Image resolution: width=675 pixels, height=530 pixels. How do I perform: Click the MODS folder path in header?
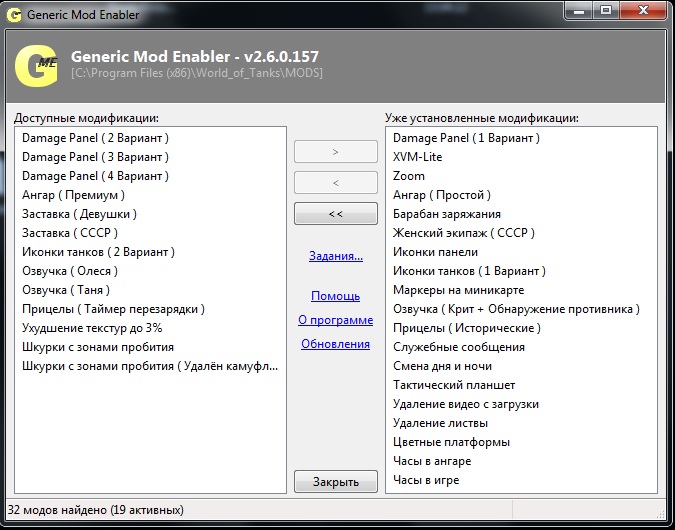197,73
